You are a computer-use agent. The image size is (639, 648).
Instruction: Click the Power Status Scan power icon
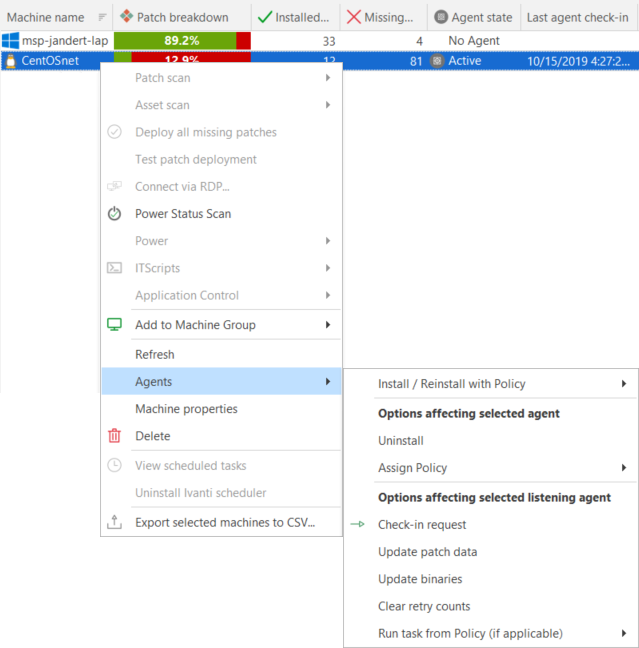point(114,214)
